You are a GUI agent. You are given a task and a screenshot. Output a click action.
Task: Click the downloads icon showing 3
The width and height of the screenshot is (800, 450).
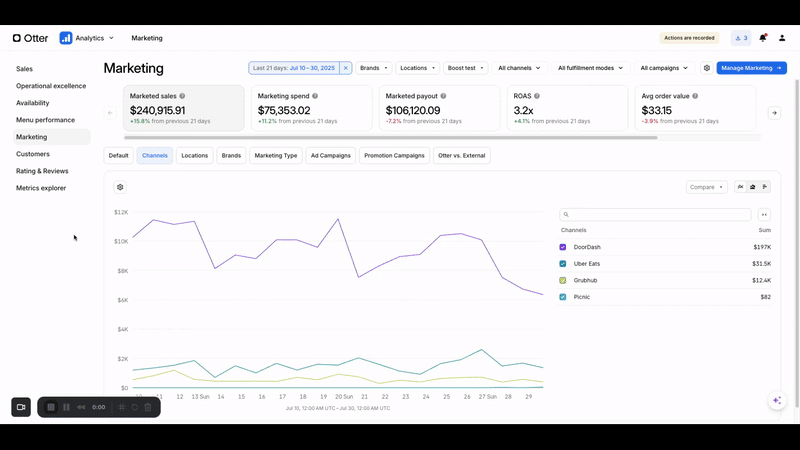[x=741, y=38]
